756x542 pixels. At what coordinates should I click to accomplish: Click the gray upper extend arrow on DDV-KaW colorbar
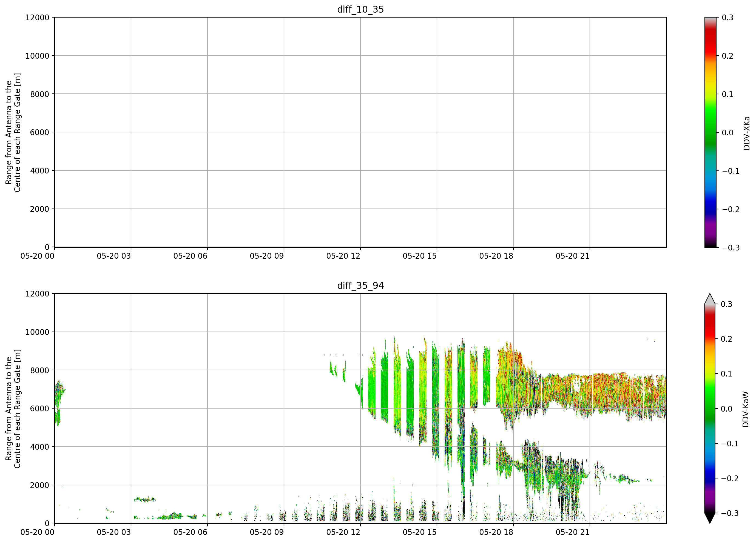point(710,299)
